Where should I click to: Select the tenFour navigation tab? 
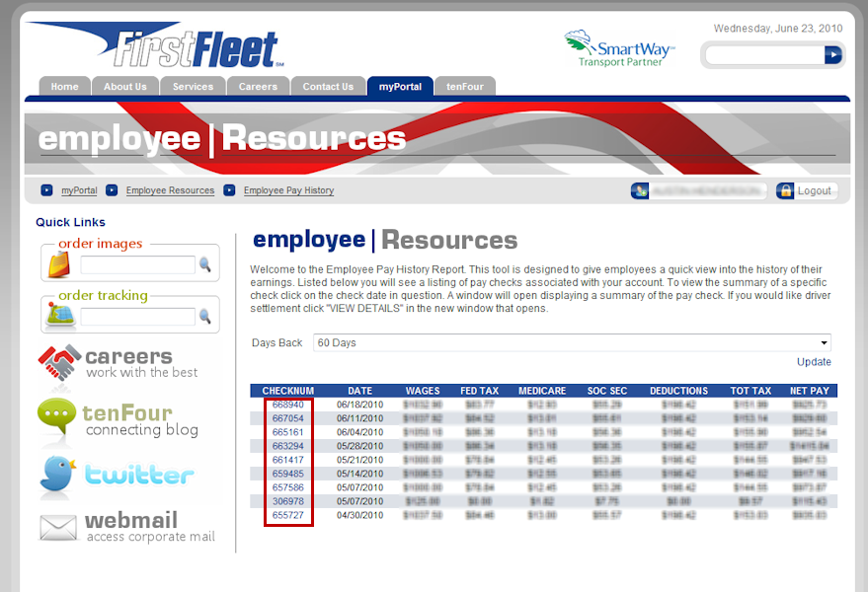[464, 87]
